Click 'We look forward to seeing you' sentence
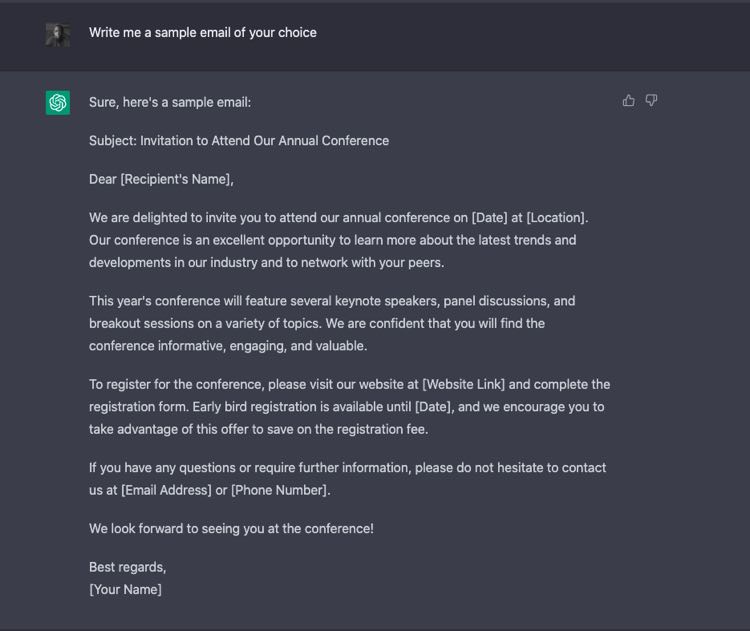This screenshot has height=631, width=750. pyautogui.click(x=231, y=529)
